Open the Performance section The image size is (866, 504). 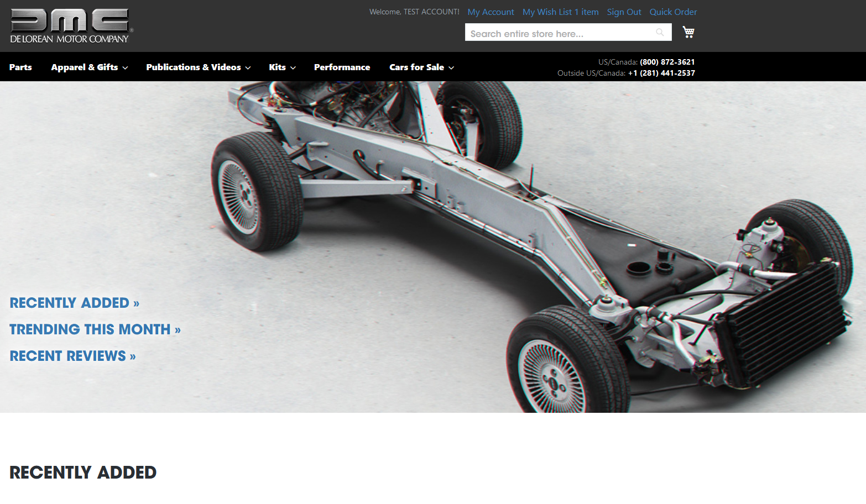click(342, 67)
